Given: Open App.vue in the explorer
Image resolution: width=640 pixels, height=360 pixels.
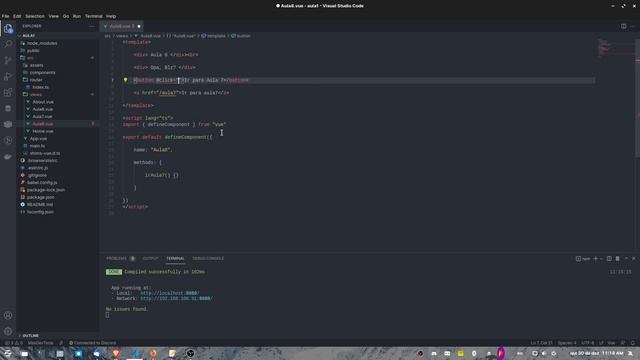Looking at the screenshot, I should (x=57, y=138).
